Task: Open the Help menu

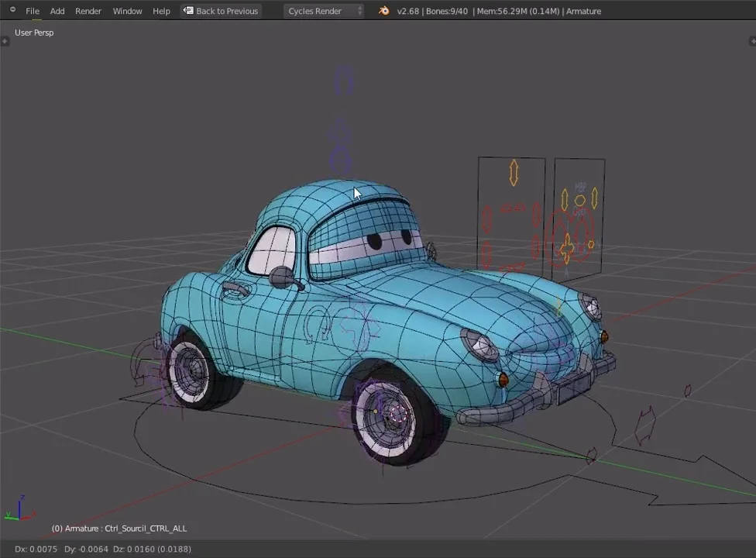Action: (x=162, y=11)
